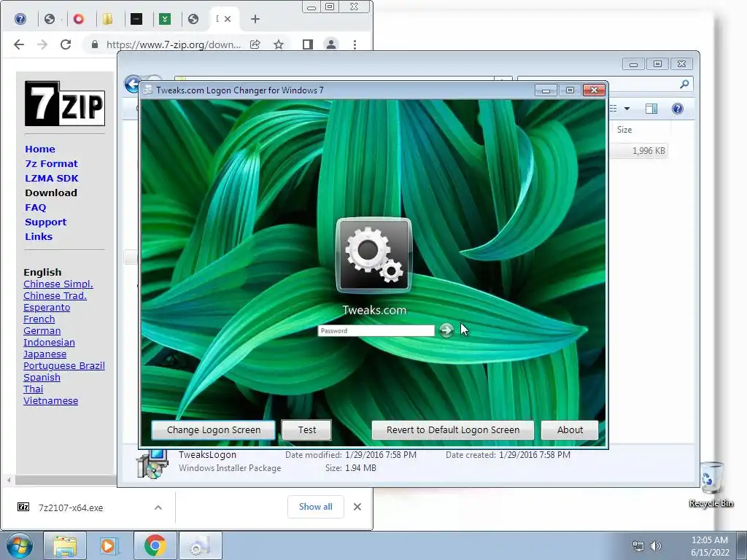Screen dimensions: 747x560
Task: Switch language to Indonesian
Action: coord(49,343)
